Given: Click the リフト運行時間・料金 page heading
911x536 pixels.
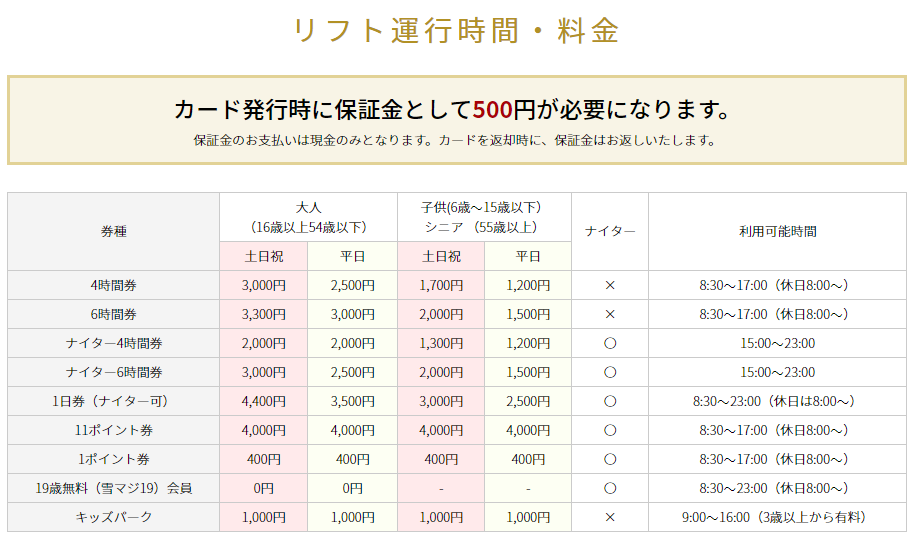Looking at the screenshot, I should (x=456, y=31).
